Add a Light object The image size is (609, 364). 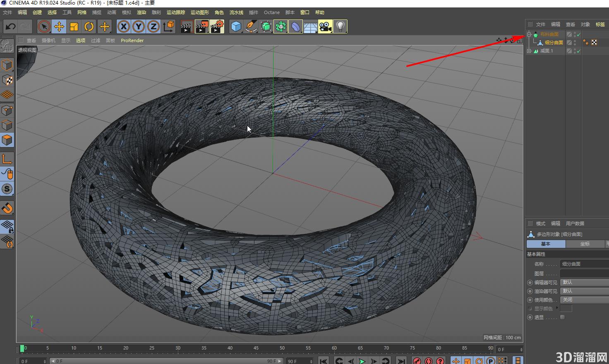tap(340, 27)
